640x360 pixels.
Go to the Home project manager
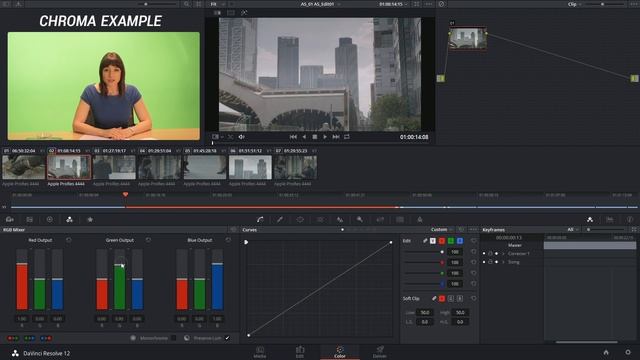tap(606, 352)
